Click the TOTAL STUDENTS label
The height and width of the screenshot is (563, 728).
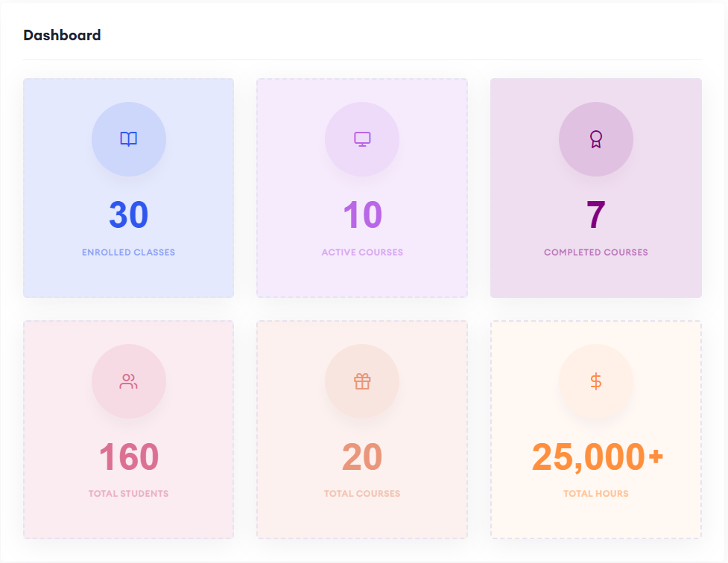tap(129, 493)
